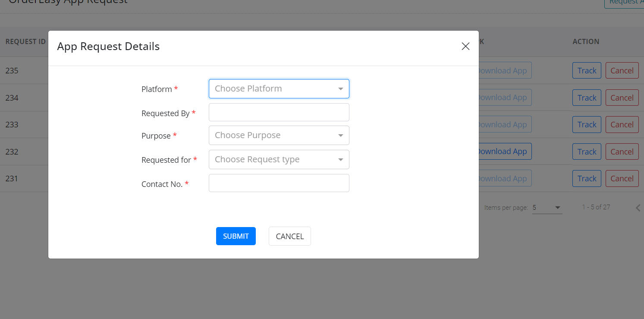Click Track for request 233
The height and width of the screenshot is (319, 644).
coord(587,124)
